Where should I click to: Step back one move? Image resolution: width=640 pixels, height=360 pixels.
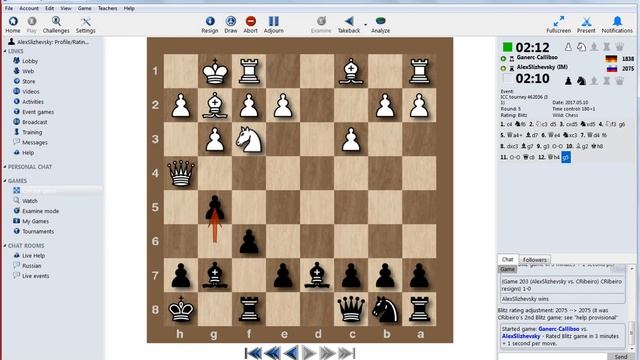point(291,353)
